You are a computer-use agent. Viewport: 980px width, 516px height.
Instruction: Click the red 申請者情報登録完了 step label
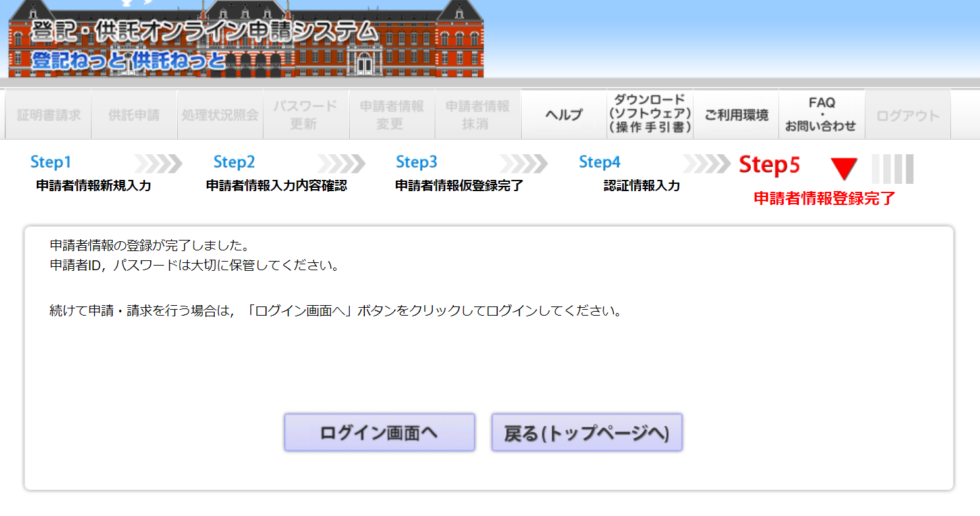(825, 198)
